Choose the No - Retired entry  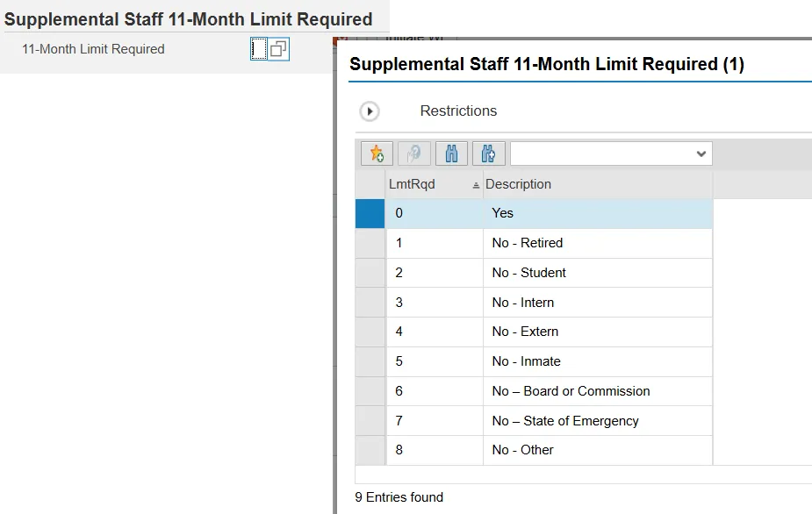[527, 243]
